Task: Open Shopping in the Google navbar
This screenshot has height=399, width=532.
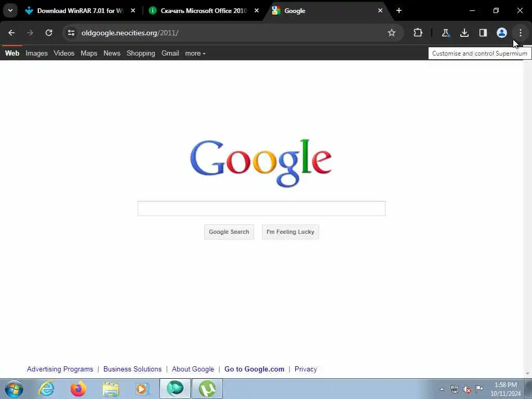Action: tap(141, 54)
